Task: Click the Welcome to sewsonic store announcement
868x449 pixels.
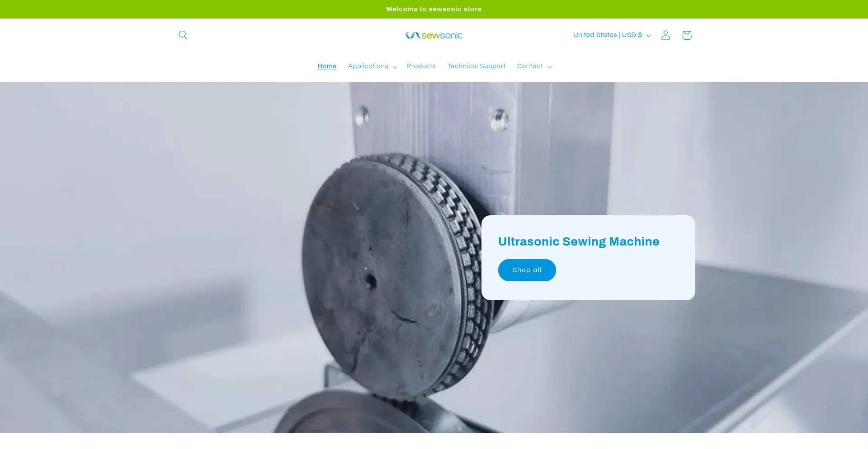Action: [x=434, y=9]
